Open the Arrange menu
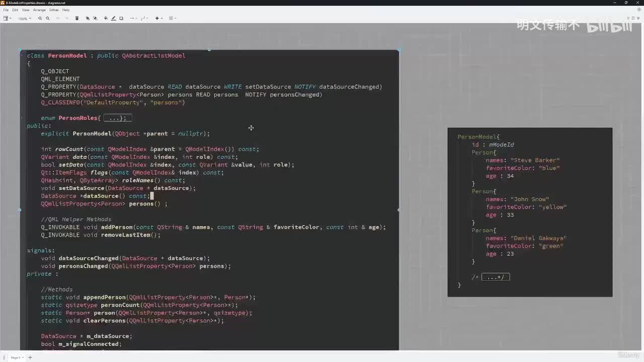 click(39, 10)
